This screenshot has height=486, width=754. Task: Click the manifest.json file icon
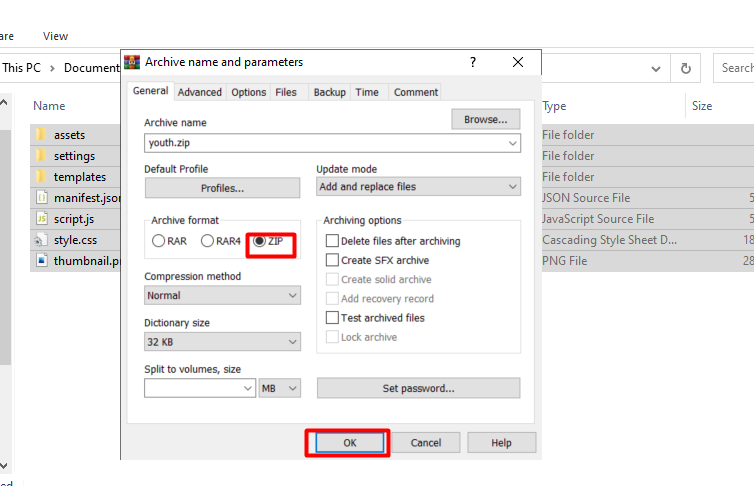point(41,198)
